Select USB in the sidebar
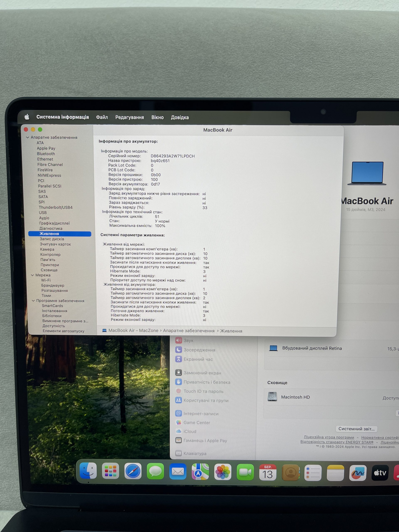Image resolution: width=399 pixels, height=532 pixels. (43, 213)
